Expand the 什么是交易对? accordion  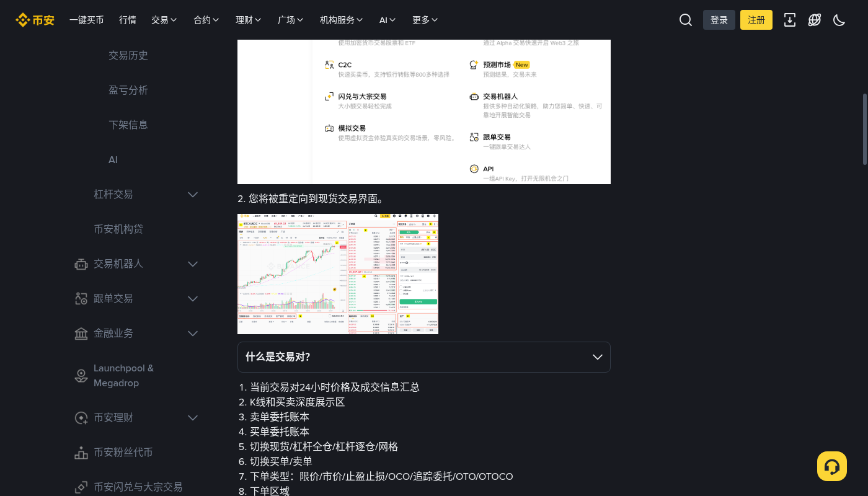pos(424,357)
